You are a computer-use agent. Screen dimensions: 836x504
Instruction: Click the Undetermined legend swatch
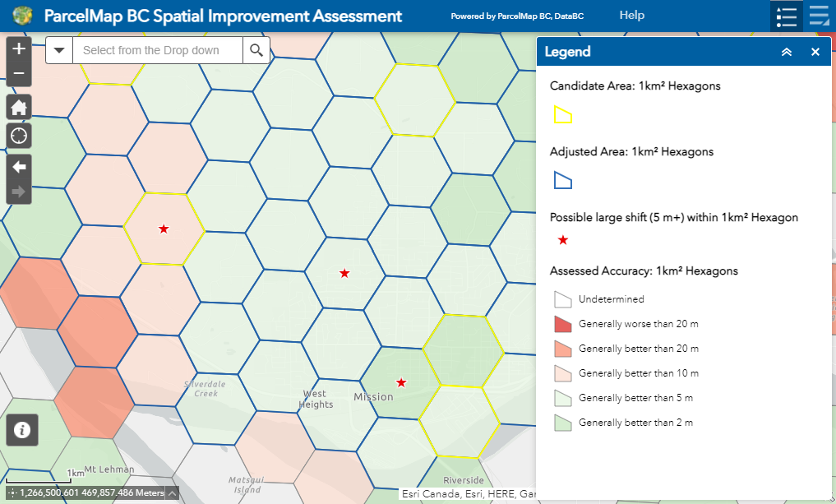click(563, 299)
